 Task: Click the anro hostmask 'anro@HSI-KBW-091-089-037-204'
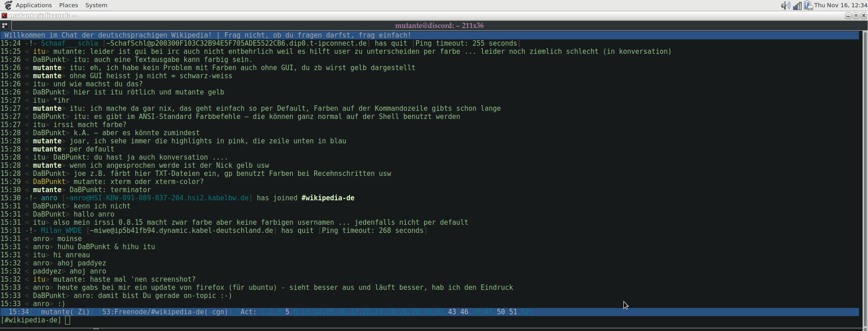pyautogui.click(x=157, y=198)
